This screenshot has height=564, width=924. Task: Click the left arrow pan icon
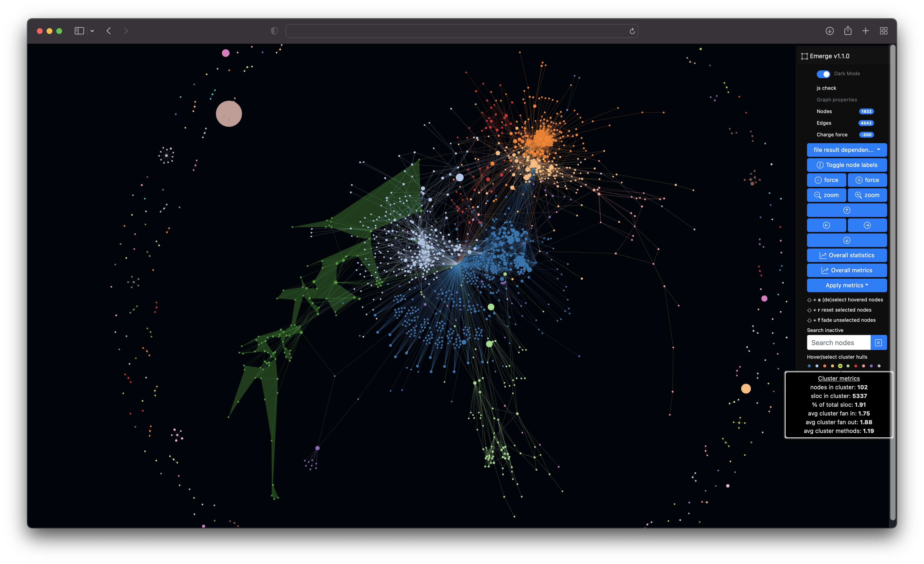827,225
